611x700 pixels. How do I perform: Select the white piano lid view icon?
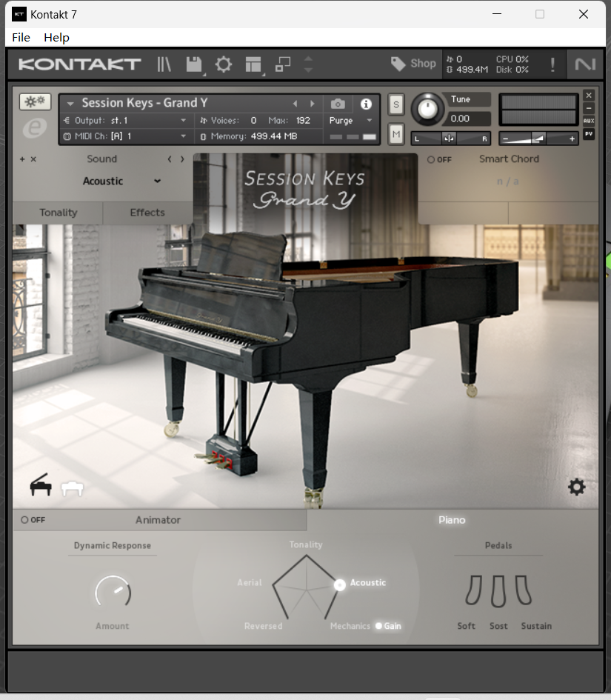click(x=72, y=487)
